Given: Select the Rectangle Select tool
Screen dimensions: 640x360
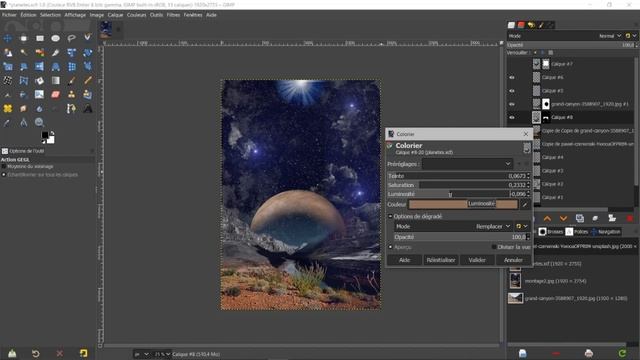Looking at the screenshot, I should tap(40, 38).
